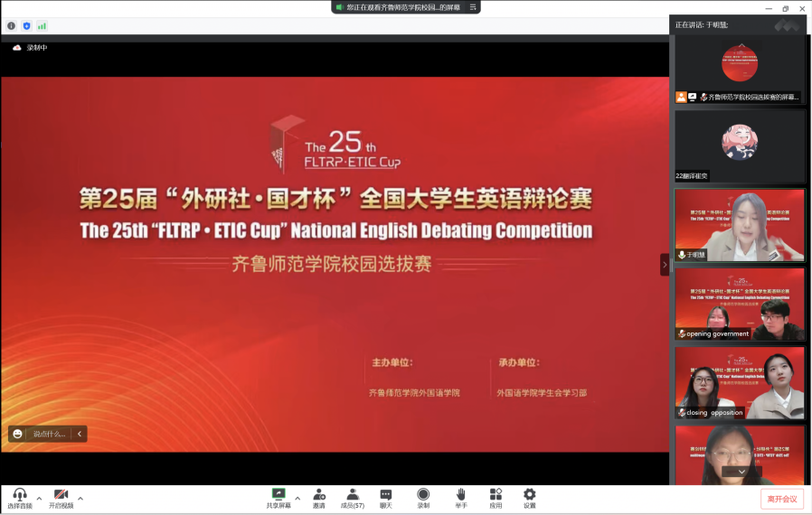Click the green network signal icon
The height and width of the screenshot is (515, 812).
coord(42,26)
